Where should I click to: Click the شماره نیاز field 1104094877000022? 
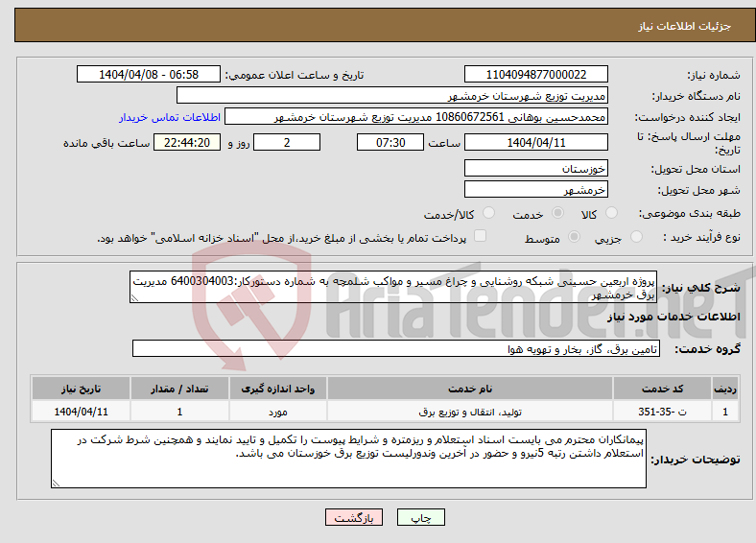[535, 74]
